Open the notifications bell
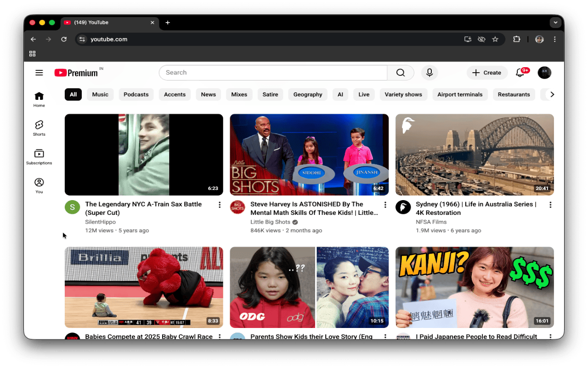This screenshot has width=588, height=368. pyautogui.click(x=520, y=73)
